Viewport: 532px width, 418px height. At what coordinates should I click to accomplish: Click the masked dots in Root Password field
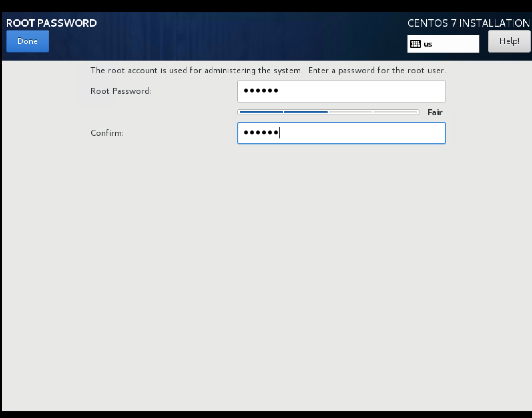[x=261, y=91]
